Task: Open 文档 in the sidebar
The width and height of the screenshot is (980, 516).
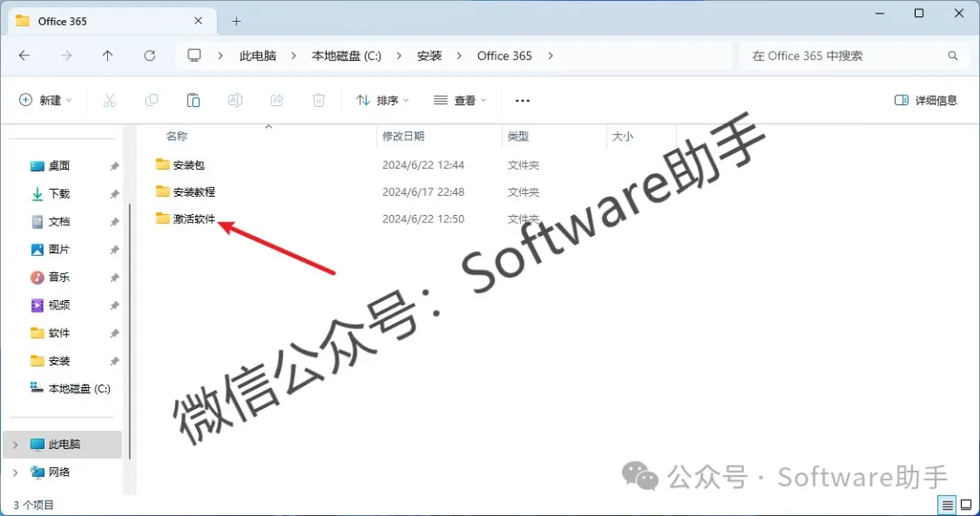Action: click(x=59, y=221)
